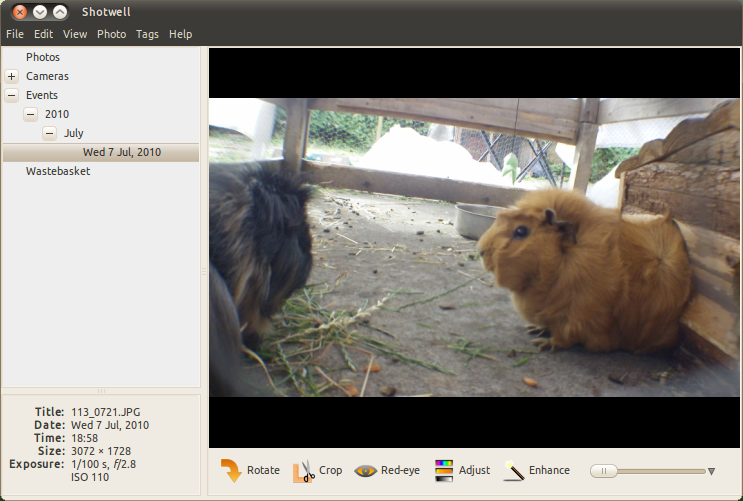The height and width of the screenshot is (501, 743).
Task: Open the Adjust color bars icon
Action: pos(444,471)
